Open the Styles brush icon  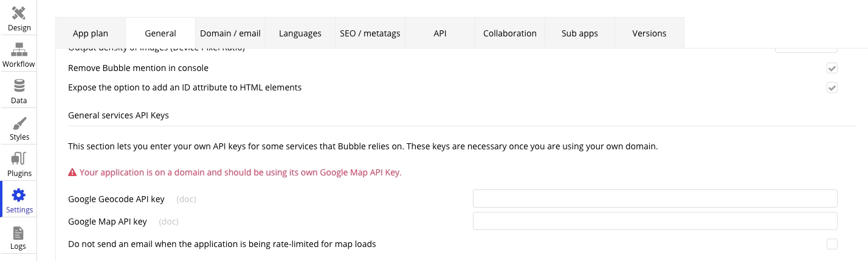pos(19,123)
